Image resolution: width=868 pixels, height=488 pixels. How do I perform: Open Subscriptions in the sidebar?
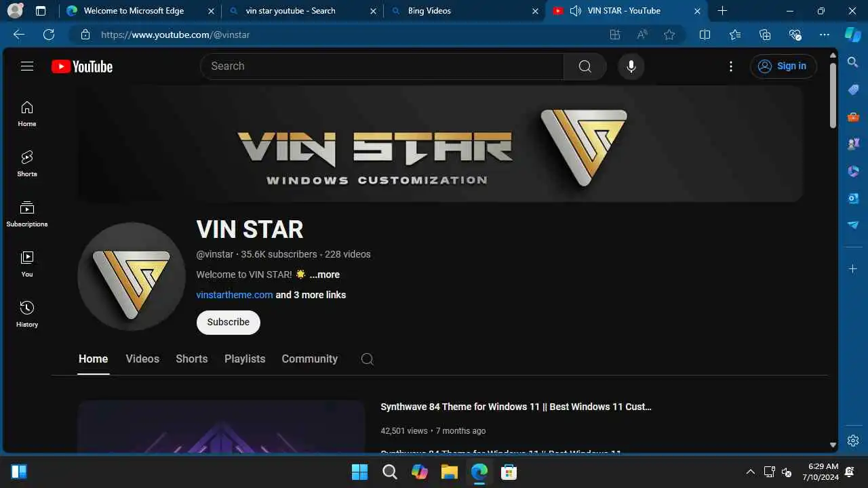click(27, 214)
